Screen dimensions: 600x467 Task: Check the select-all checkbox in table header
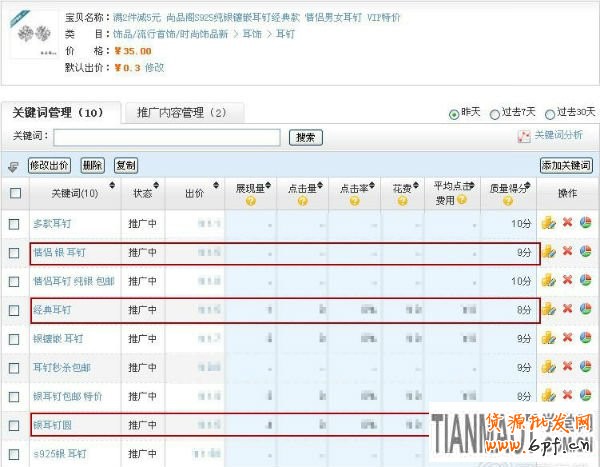(14, 193)
